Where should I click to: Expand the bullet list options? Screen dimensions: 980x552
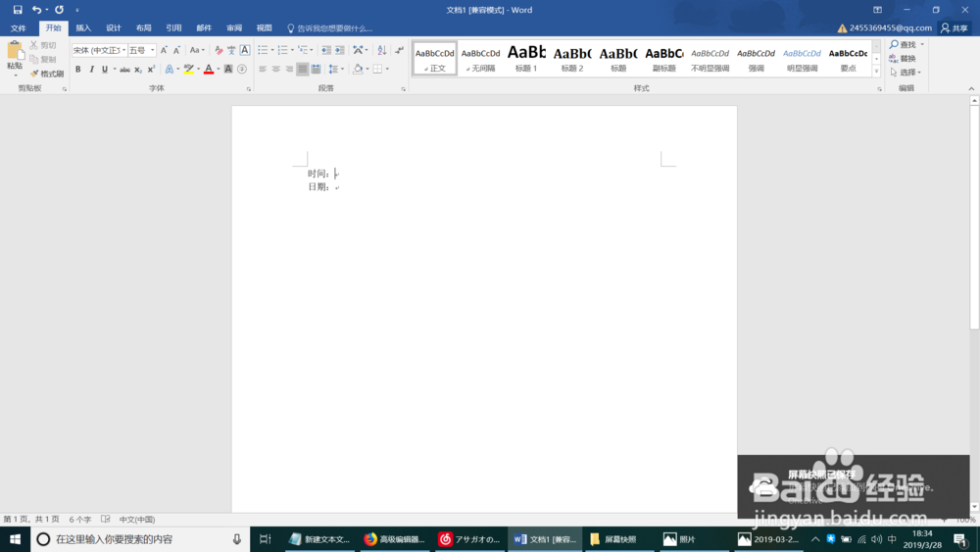272,50
